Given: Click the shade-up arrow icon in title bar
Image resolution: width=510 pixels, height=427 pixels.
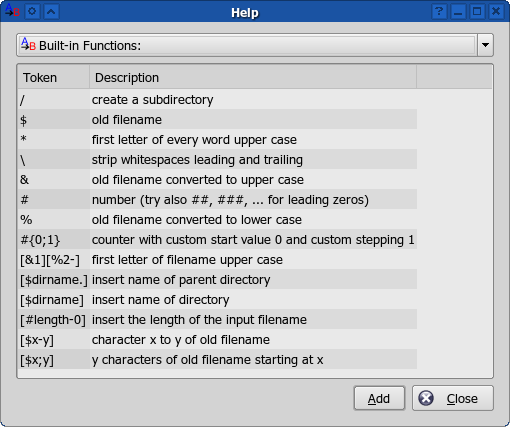Looking at the screenshot, I should tap(51, 12).
